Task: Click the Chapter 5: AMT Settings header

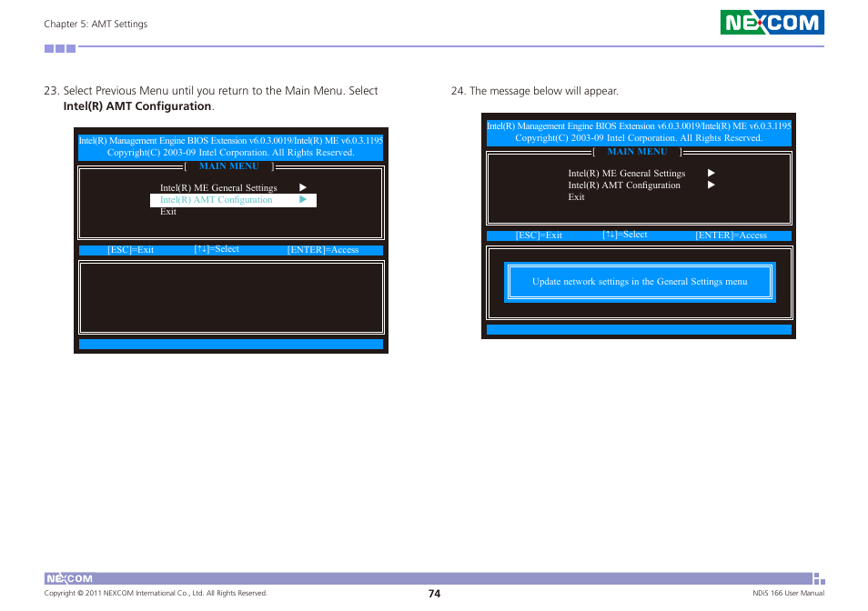Action: 96,24
